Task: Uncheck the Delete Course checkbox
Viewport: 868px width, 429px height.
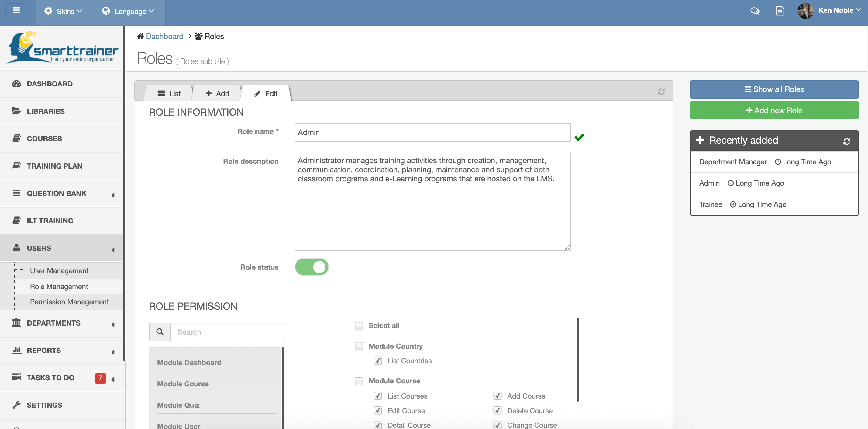Action: (497, 410)
